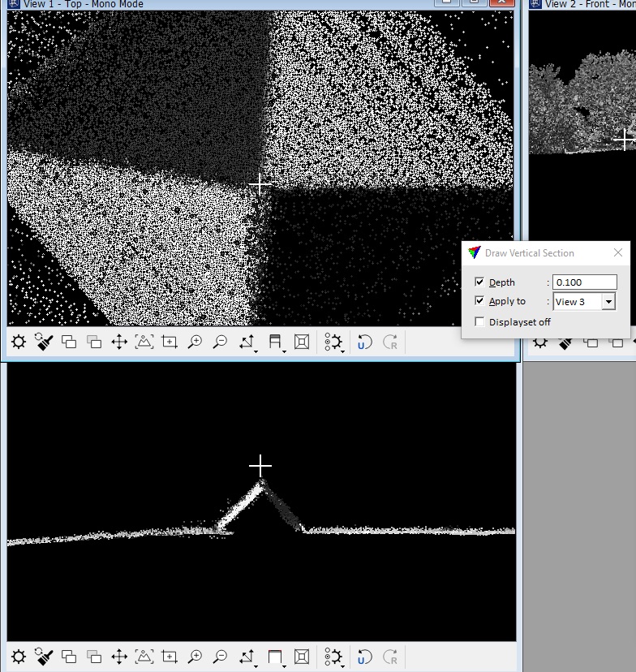The image size is (636, 672).
Task: Click the Depth value field 0.100
Action: (585, 282)
